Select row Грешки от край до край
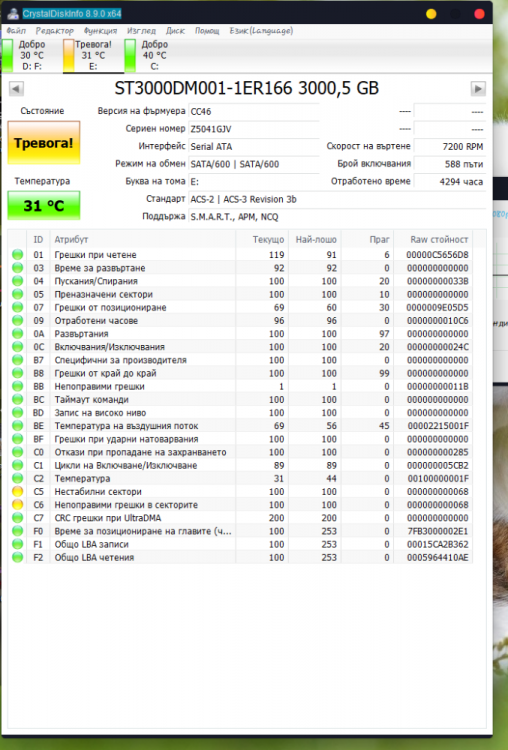This screenshot has width=508, height=750. point(240,373)
